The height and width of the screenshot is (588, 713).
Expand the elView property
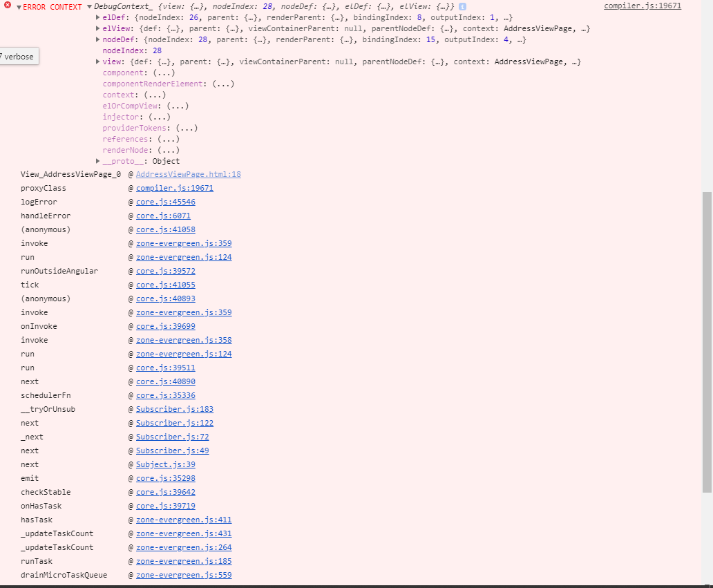(x=98, y=28)
